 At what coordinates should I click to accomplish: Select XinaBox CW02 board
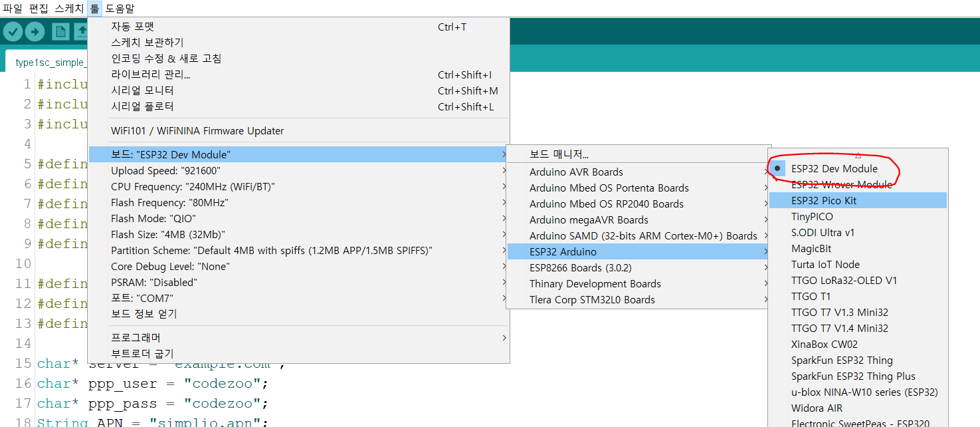tap(858, 344)
